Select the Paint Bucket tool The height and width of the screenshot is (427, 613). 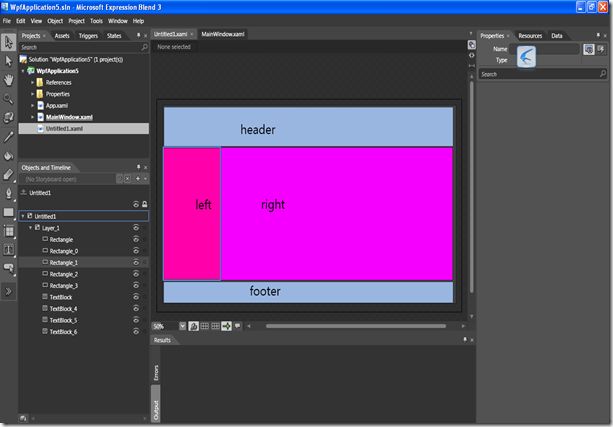(x=8, y=156)
